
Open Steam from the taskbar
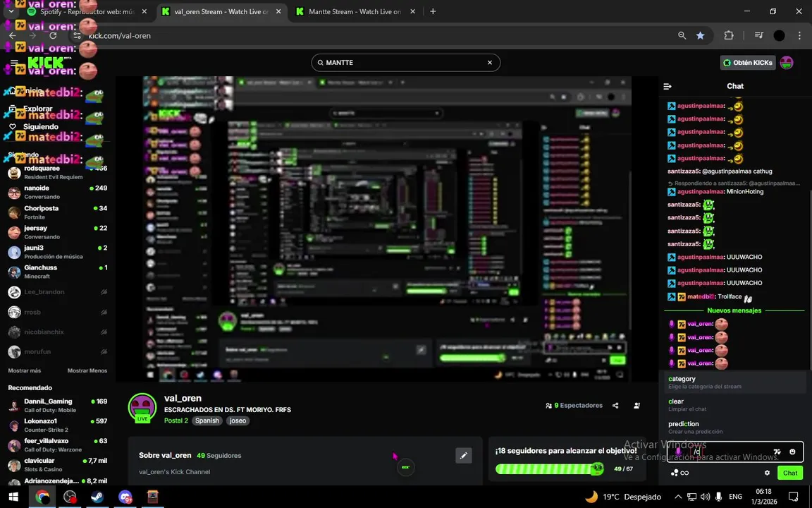(x=97, y=497)
